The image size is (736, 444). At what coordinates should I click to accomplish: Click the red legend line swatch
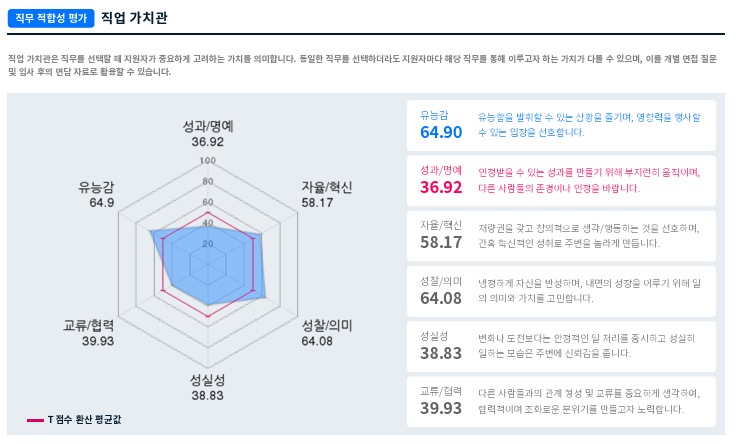click(x=34, y=420)
